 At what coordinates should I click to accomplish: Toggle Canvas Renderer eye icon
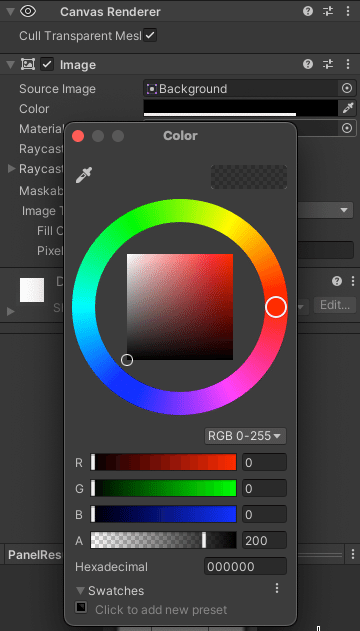28,11
